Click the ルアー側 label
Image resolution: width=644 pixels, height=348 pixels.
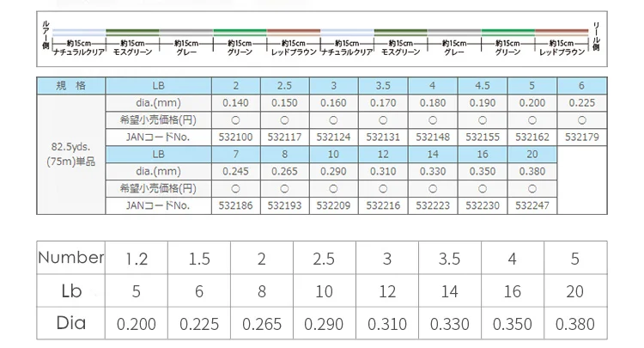(46, 36)
